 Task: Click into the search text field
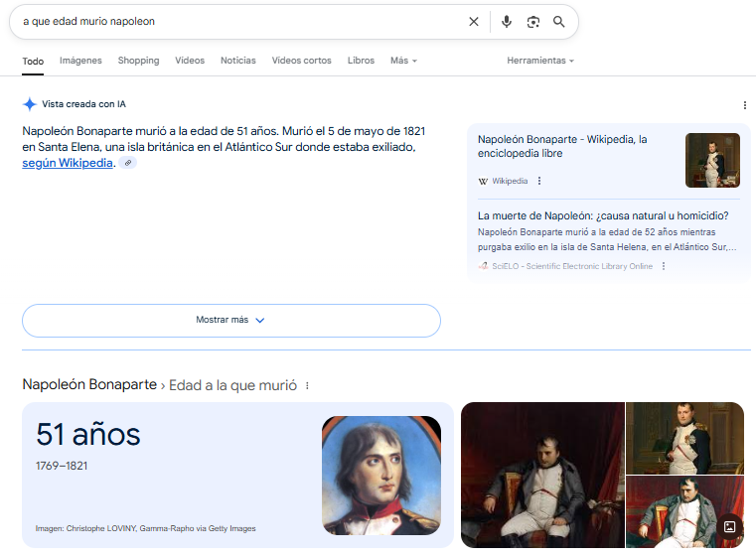(238, 22)
